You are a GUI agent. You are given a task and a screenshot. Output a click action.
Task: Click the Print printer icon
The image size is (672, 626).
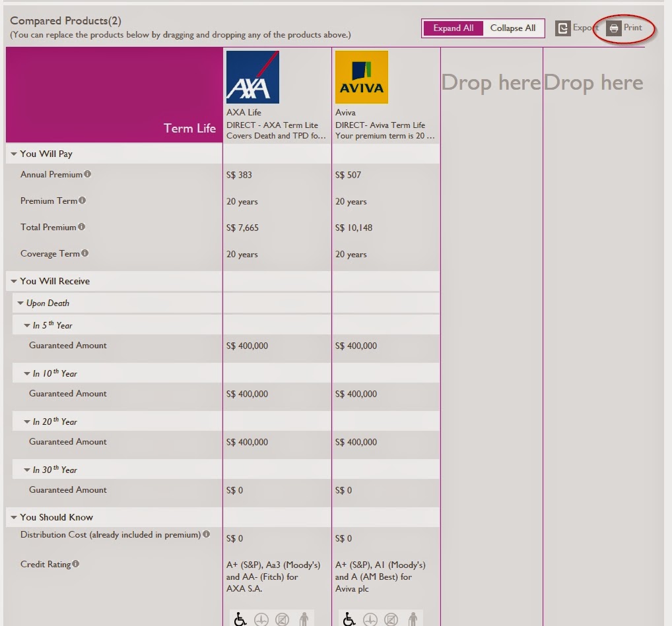pyautogui.click(x=614, y=28)
